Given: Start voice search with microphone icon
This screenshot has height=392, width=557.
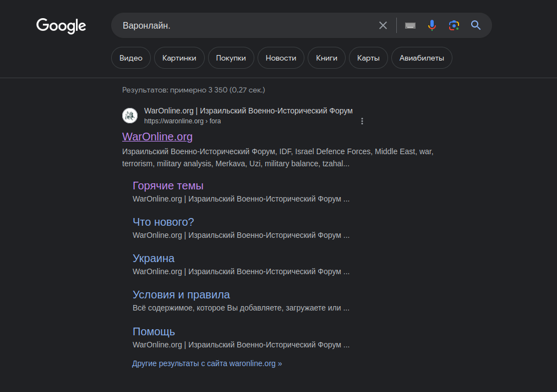Looking at the screenshot, I should coord(432,25).
